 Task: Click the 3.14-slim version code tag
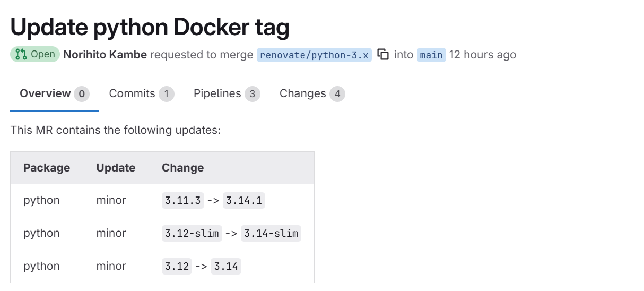point(271,233)
